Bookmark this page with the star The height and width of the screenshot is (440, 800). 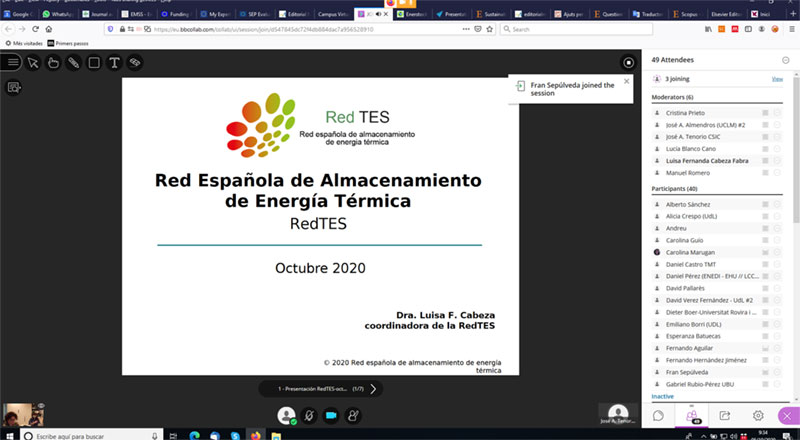(490, 29)
